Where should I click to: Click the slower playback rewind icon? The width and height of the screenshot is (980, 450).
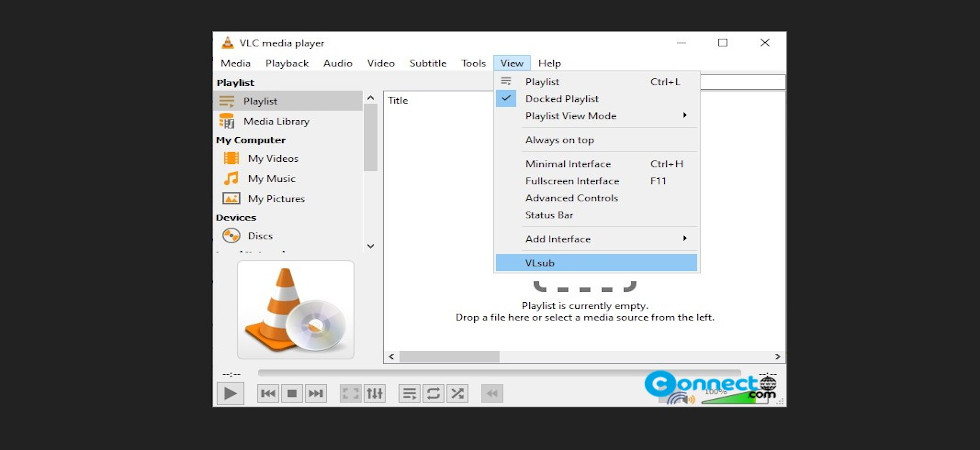492,393
